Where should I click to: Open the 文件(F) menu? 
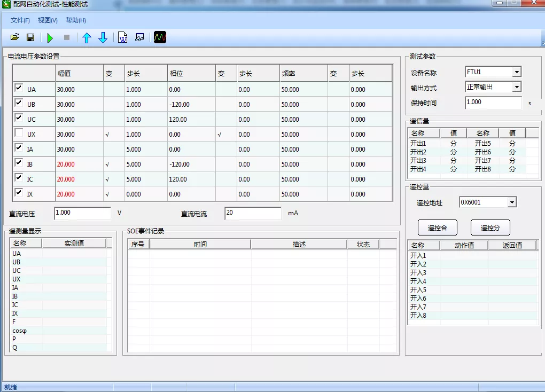pyautogui.click(x=20, y=20)
